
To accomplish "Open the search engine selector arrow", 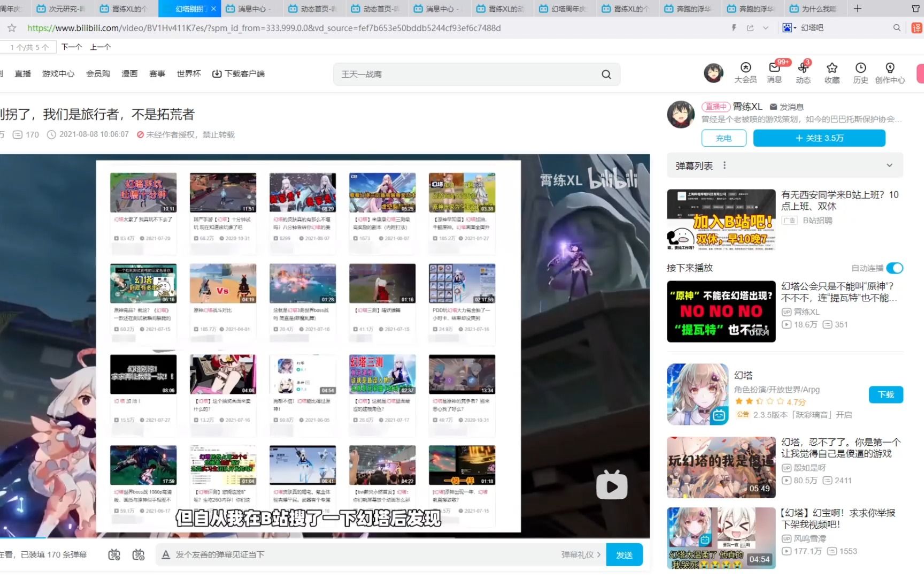I will click(x=795, y=28).
